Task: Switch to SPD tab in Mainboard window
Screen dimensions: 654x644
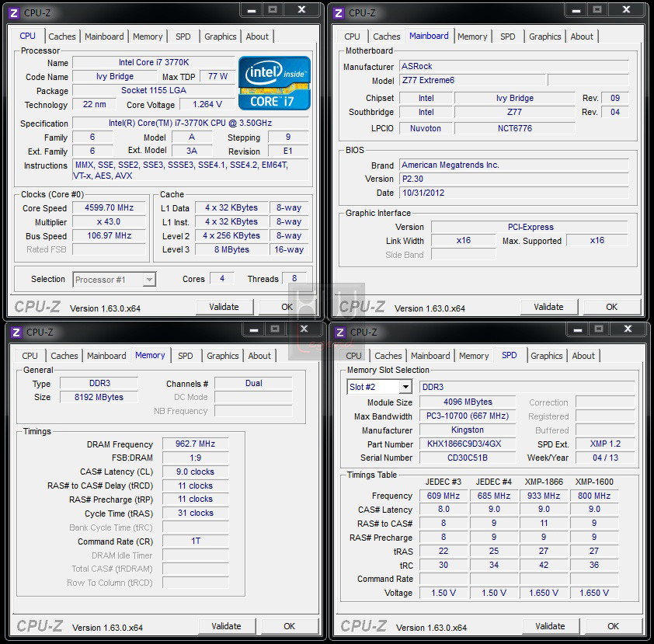Action: click(x=508, y=37)
